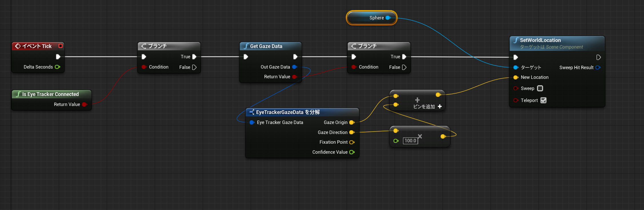Click the Delta Seconds output pin
Image resolution: width=644 pixels, height=210 pixels.
tap(57, 67)
